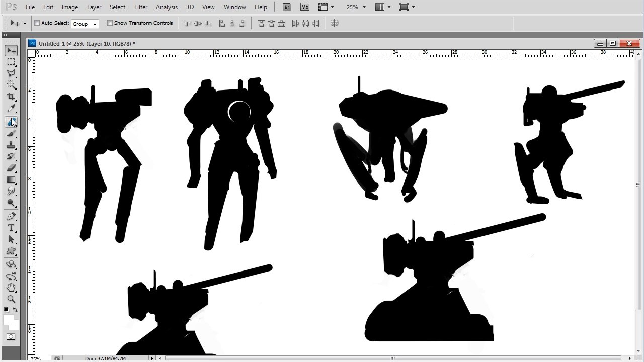Image resolution: width=644 pixels, height=362 pixels.
Task: Select the Burn tool
Action: pyautogui.click(x=11, y=203)
